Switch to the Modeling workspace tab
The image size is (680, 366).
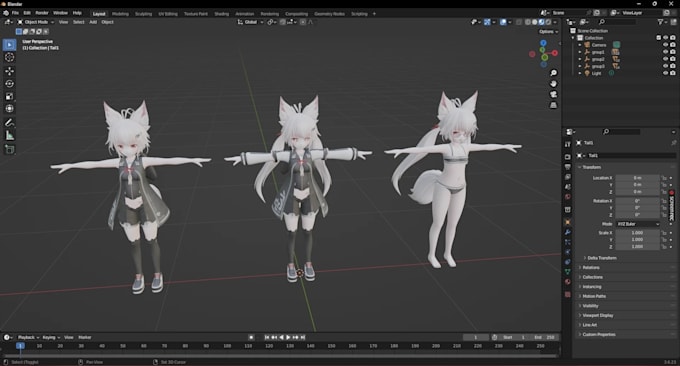(x=120, y=14)
